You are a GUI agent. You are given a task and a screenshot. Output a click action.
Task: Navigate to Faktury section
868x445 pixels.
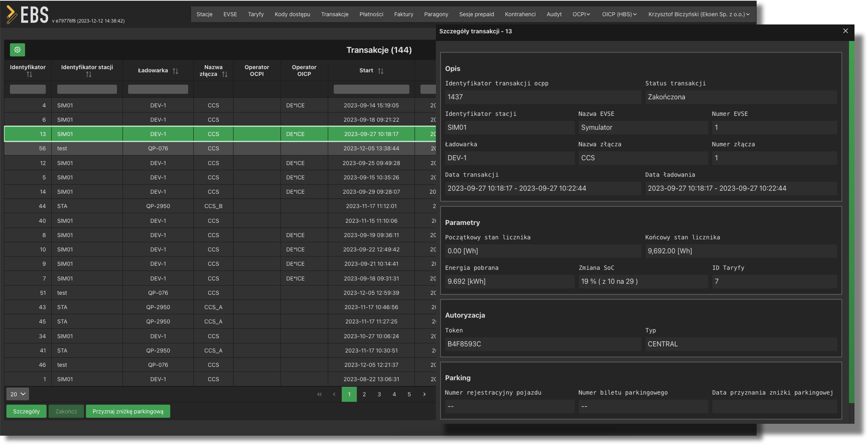click(403, 14)
